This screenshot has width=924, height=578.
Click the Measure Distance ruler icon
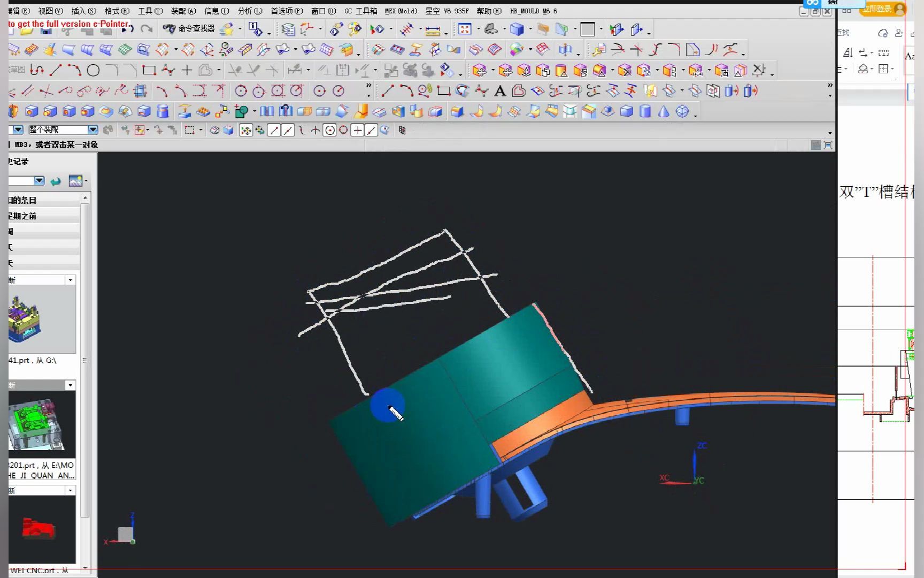[432, 30]
